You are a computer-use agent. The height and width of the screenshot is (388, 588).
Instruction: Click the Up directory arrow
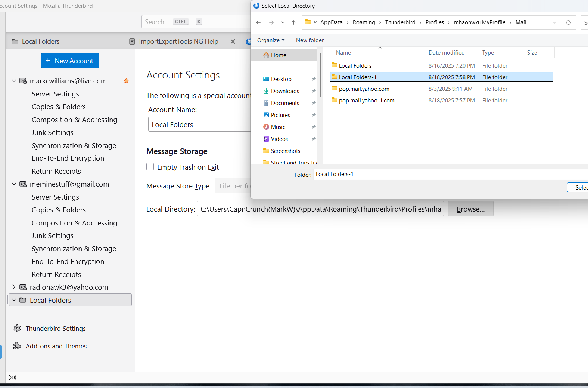[x=294, y=22]
